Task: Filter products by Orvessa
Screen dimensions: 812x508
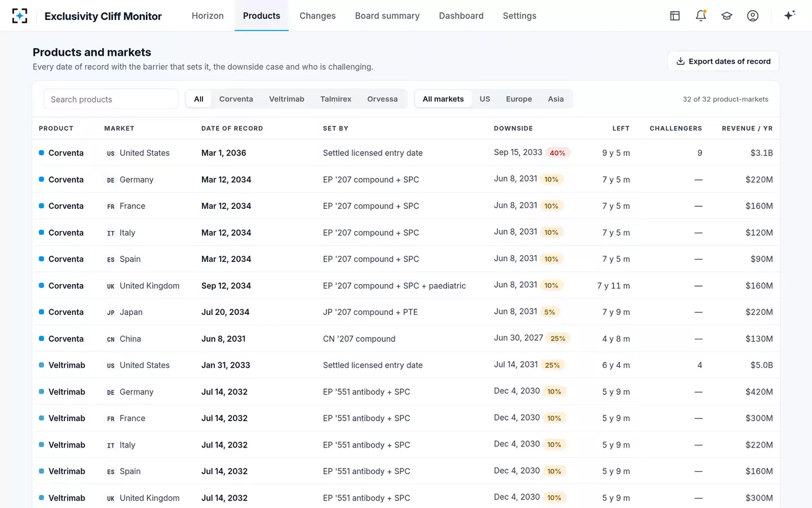Action: tap(382, 99)
